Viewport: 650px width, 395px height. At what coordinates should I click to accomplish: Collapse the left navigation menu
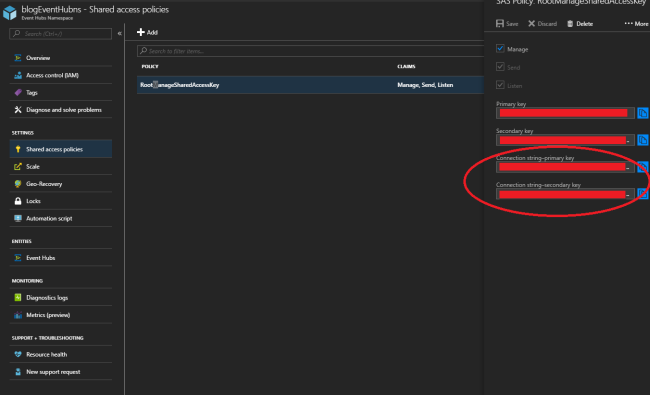click(119, 34)
